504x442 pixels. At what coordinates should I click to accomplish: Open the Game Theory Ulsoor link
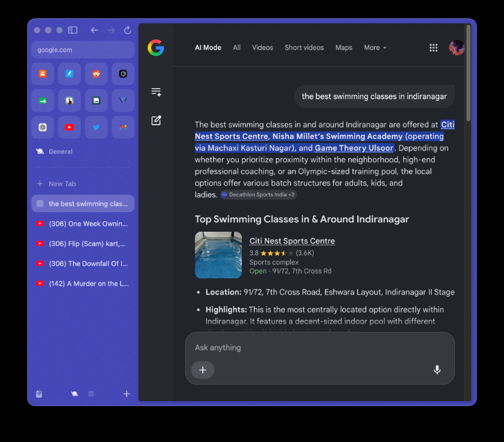(x=354, y=148)
